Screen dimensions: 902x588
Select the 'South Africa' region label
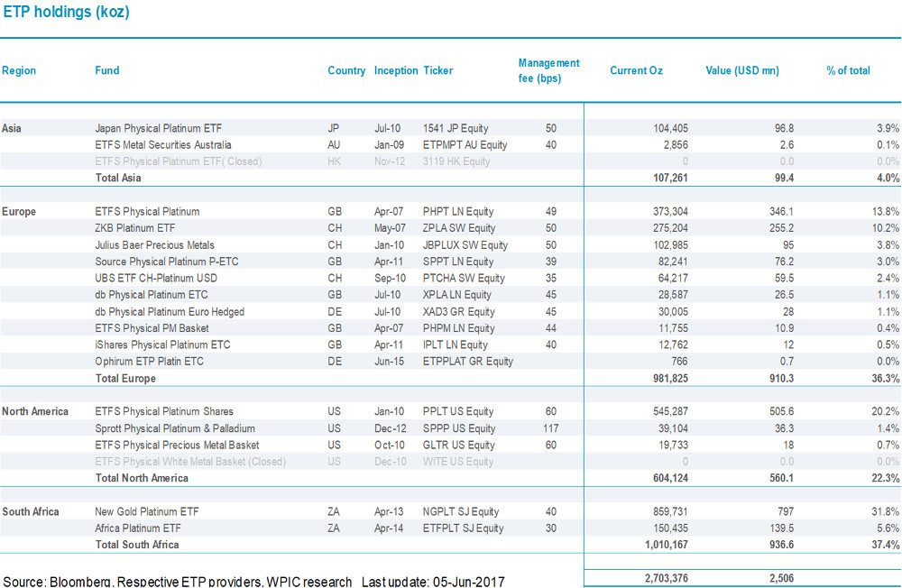[x=31, y=512]
